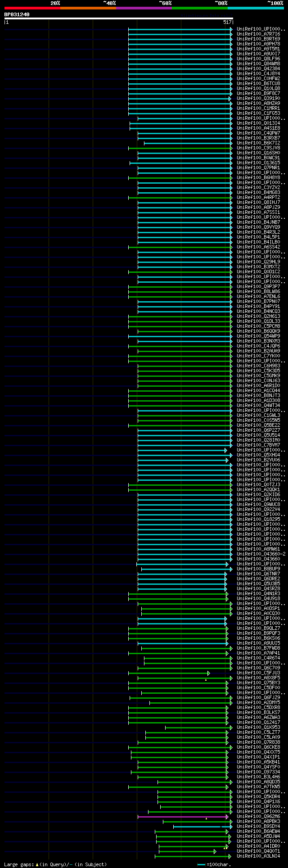
Task: Select the UniRef100_A3LNI4 entry
Action: coord(258,856)
